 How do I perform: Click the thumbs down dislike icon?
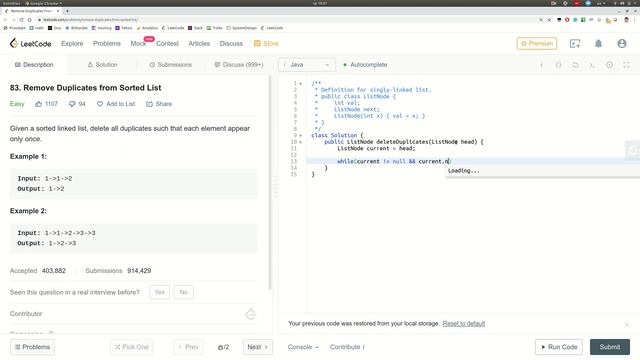coord(72,104)
